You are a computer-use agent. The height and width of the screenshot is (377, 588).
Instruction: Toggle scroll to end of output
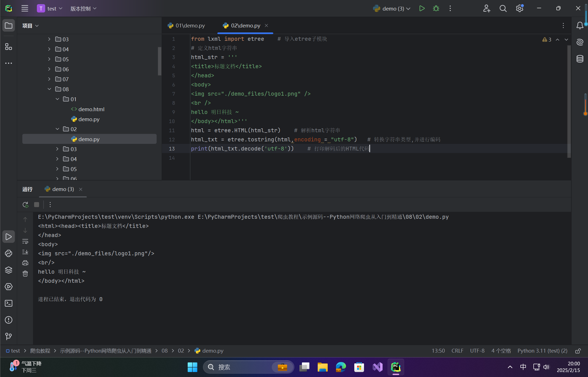pos(25,252)
